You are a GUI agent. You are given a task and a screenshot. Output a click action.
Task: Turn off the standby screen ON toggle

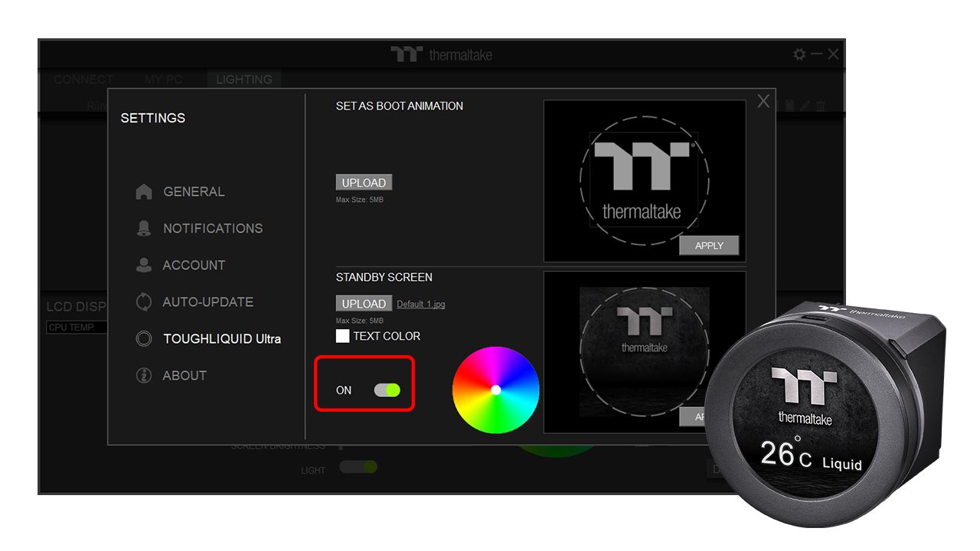[x=387, y=390]
